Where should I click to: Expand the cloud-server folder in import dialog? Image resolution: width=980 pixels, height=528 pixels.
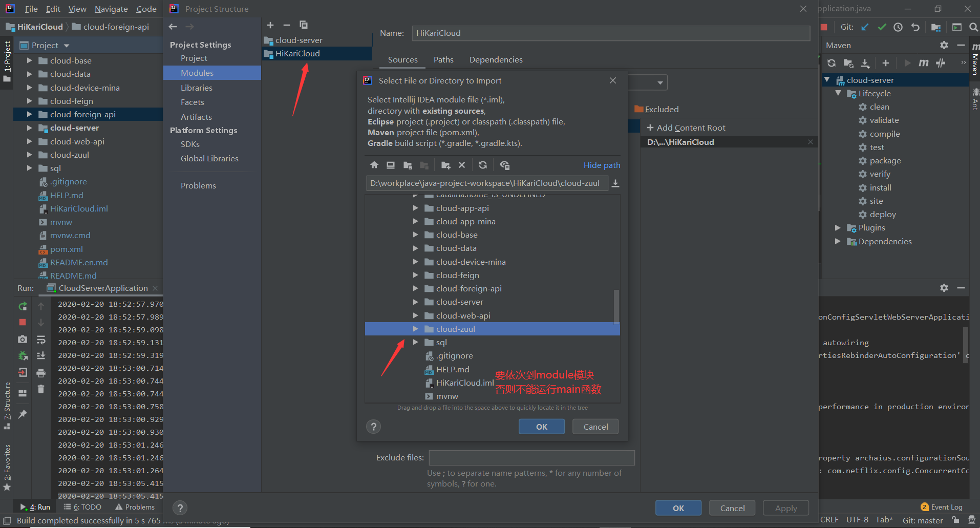(416, 302)
